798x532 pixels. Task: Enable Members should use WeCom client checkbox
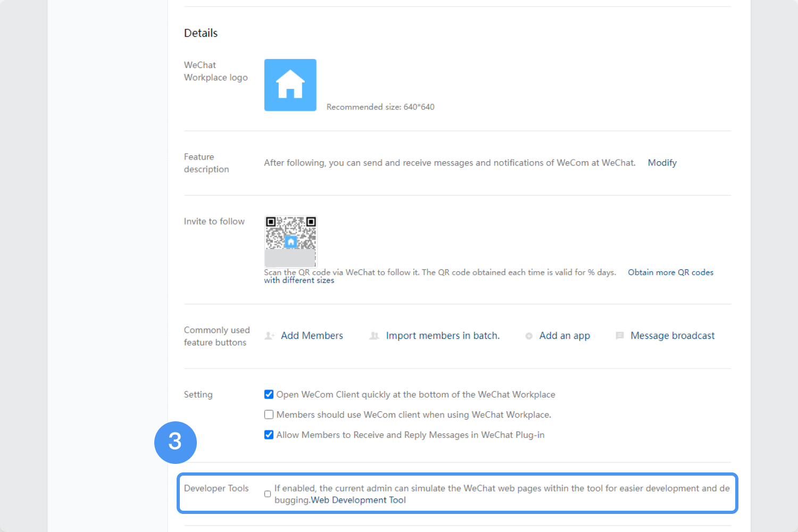point(269,414)
